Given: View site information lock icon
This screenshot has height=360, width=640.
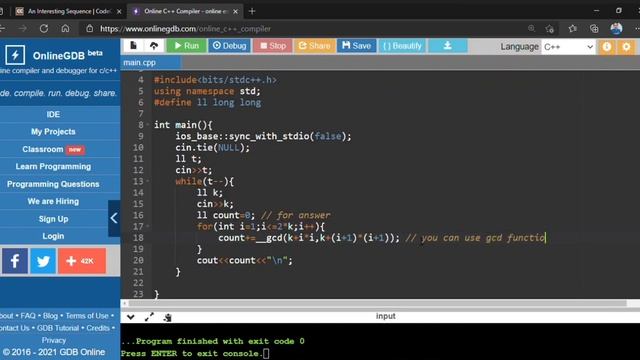Looking at the screenshot, I should 90,29.
